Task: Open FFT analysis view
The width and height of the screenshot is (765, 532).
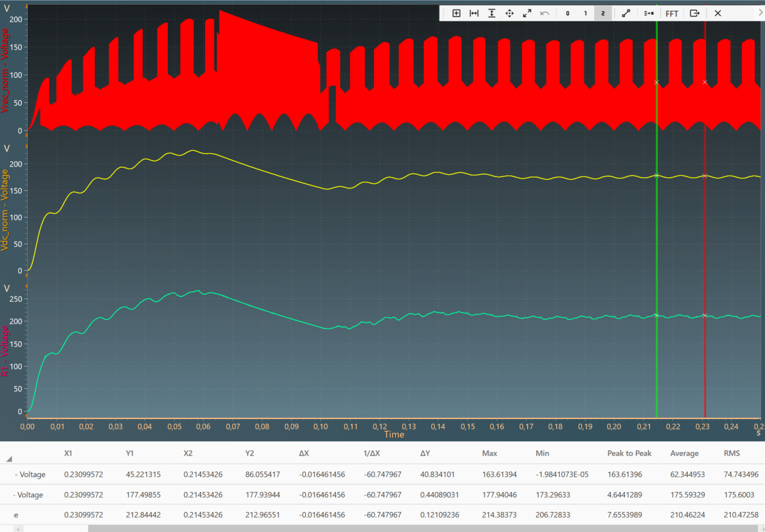Action: pyautogui.click(x=672, y=14)
